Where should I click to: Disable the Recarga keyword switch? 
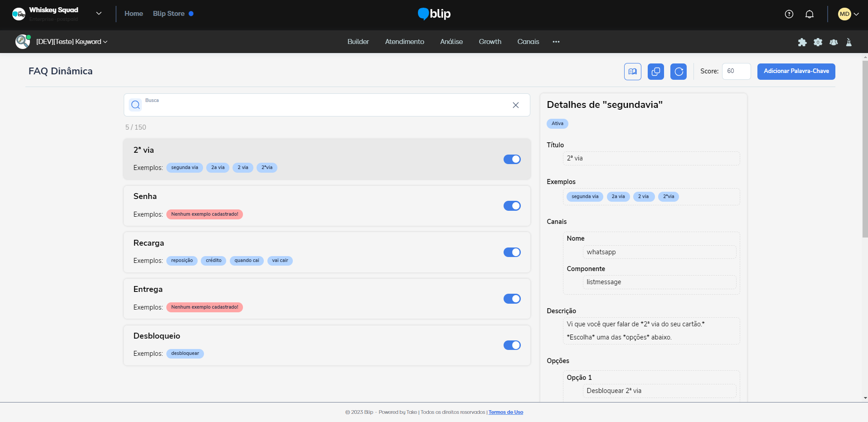(x=512, y=252)
